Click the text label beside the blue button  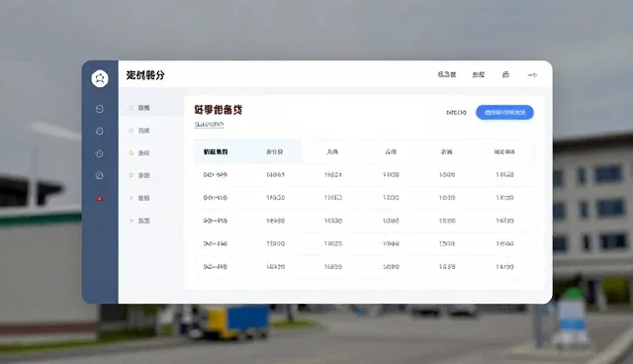pos(456,112)
